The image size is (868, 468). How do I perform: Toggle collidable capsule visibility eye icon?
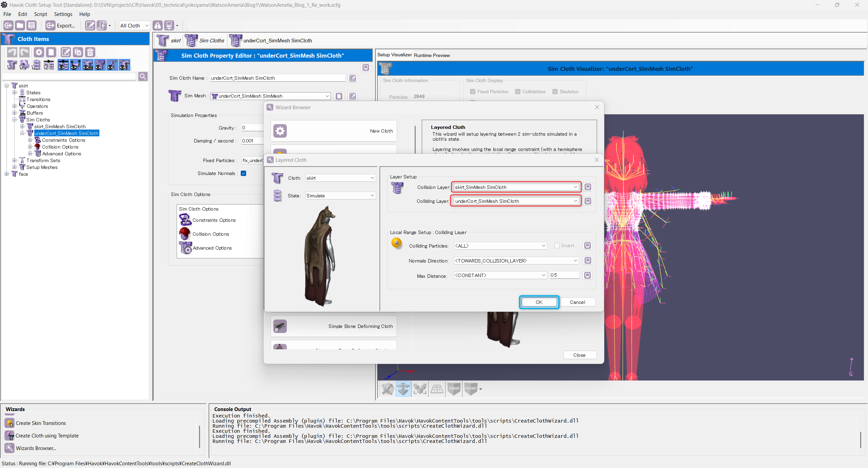click(75, 65)
